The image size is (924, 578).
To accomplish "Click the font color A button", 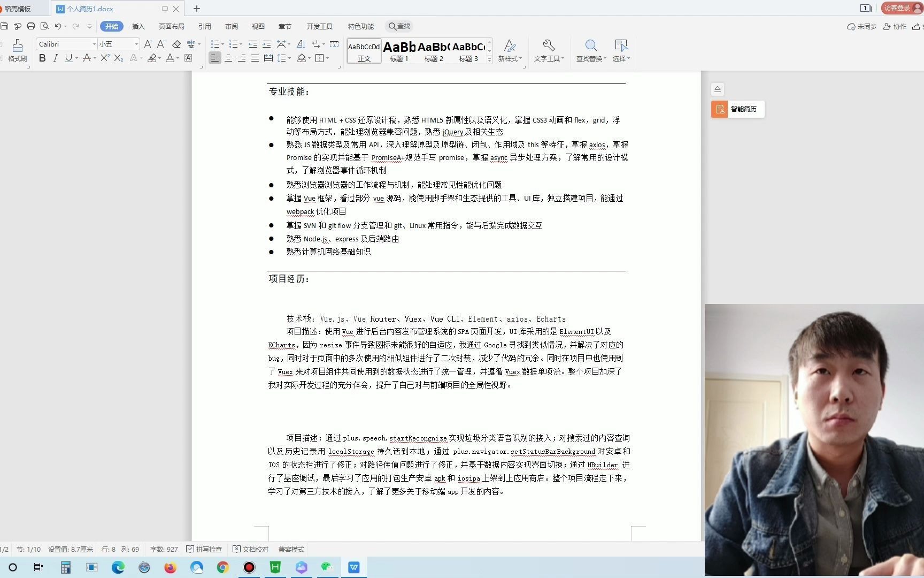I will (170, 58).
